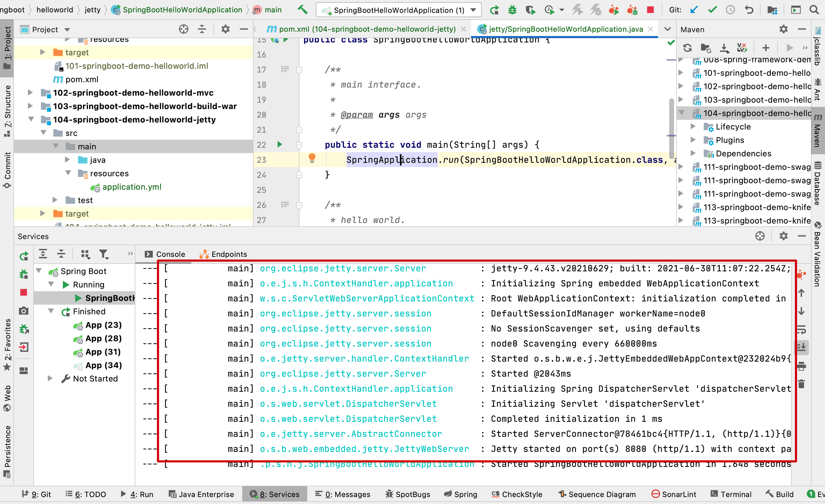
Task: Click the trash Clear All console icon
Action: pyautogui.click(x=801, y=384)
